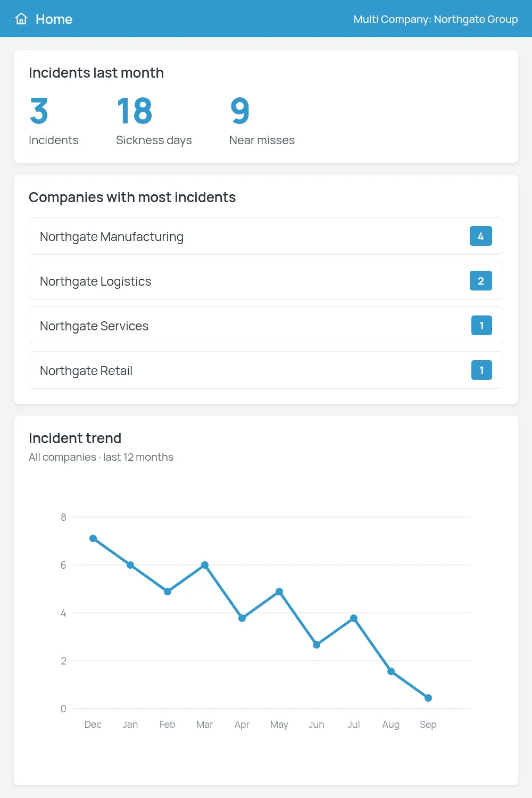This screenshot has width=532, height=798.
Task: Select the Dec data point on chart
Action: (x=93, y=538)
